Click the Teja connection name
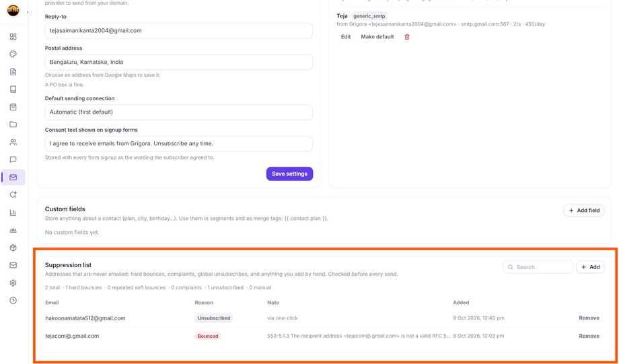619x364 pixels. coord(342,15)
